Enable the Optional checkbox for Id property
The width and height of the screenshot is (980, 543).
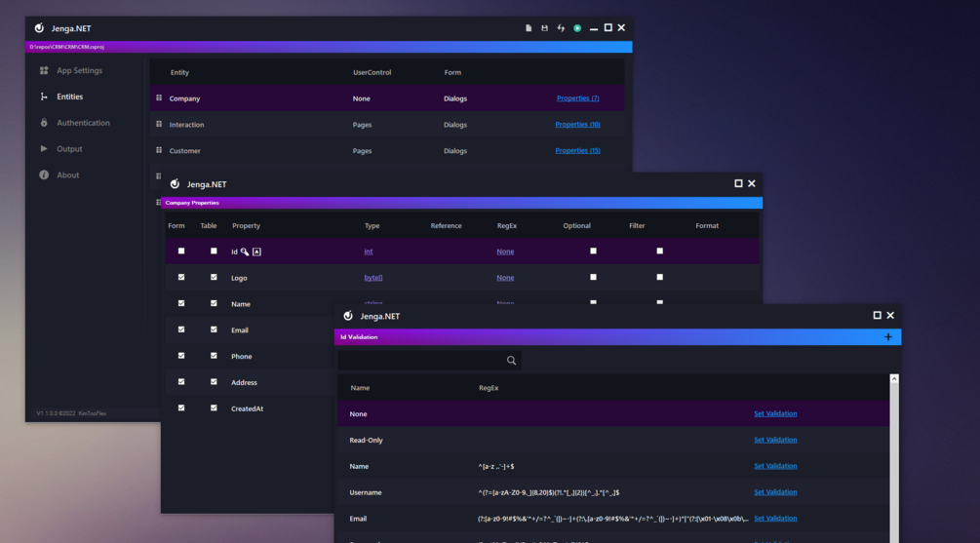point(593,251)
